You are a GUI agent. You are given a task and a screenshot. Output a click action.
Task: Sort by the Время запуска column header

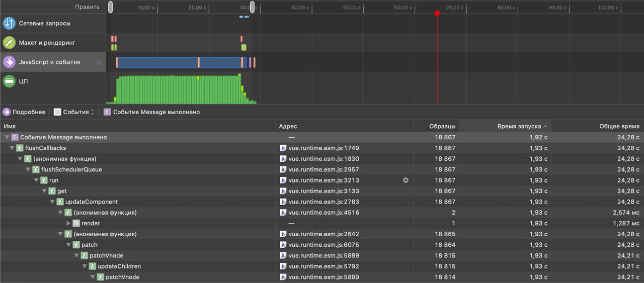pyautogui.click(x=505, y=126)
